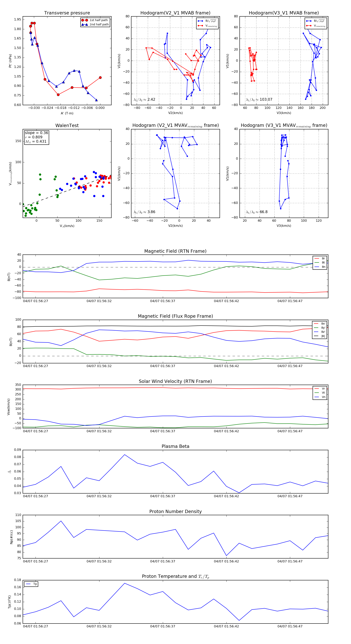Image resolution: width=351 pixels, height=644 pixels.
Task: Click the '110' tick on the Proton Density plot
Action: (18, 515)
